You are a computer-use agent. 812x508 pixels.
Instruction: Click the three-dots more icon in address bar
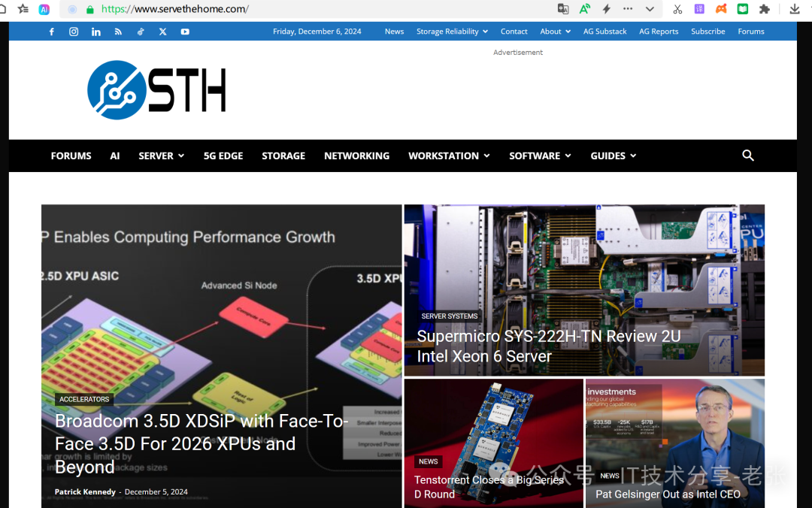(628, 9)
